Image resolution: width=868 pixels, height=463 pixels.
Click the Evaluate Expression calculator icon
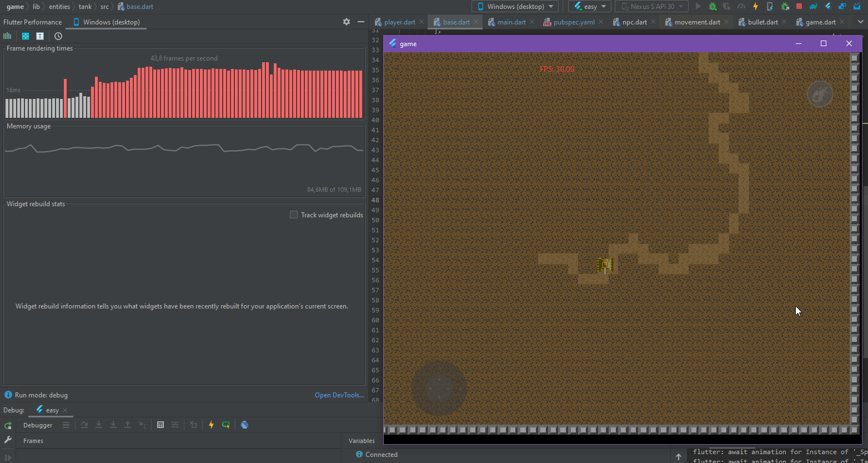click(160, 425)
